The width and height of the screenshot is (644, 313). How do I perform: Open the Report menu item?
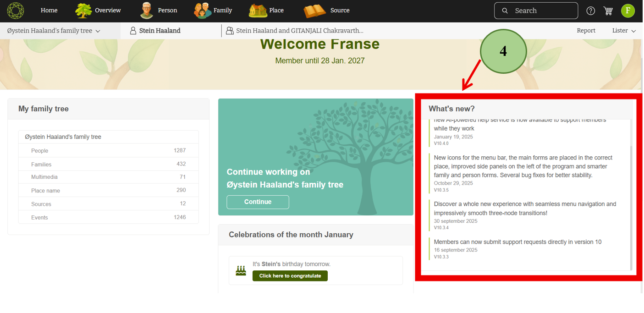click(x=586, y=31)
